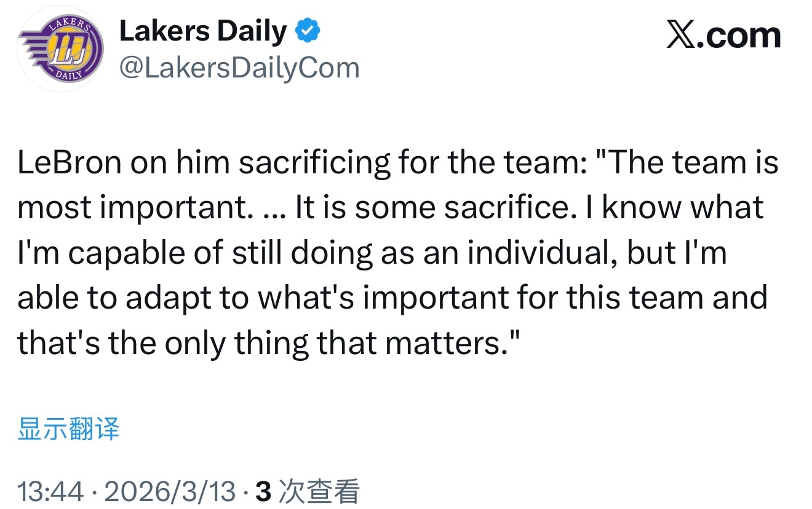
Task: Open the 3 次查看 view count
Action: pos(307,492)
